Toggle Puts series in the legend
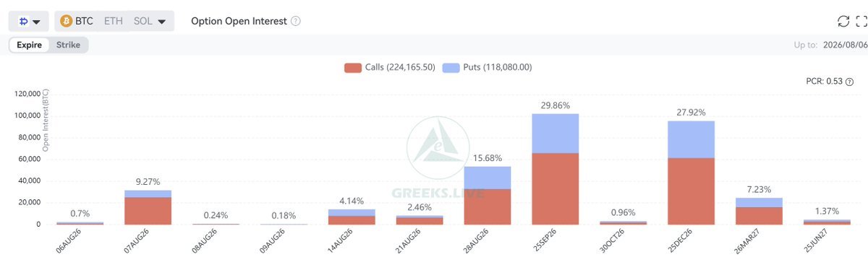Screen dimensions: 868x265 (x=486, y=67)
